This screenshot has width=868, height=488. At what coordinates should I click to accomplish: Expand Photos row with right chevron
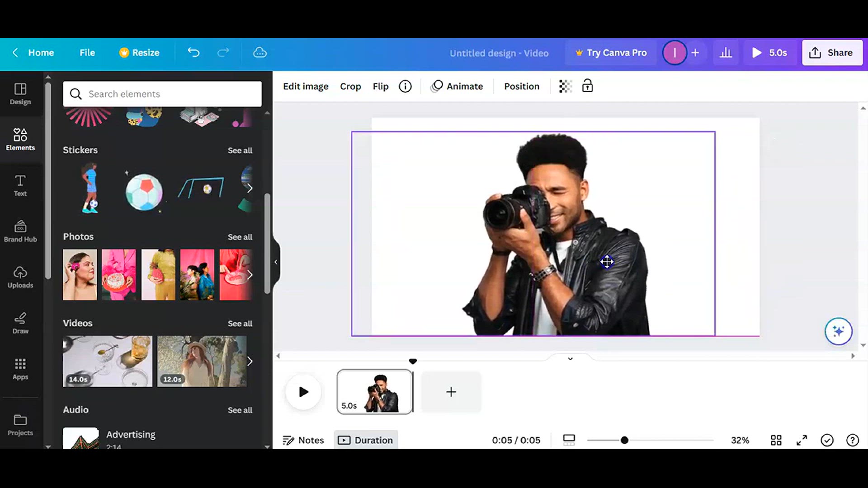pyautogui.click(x=250, y=275)
